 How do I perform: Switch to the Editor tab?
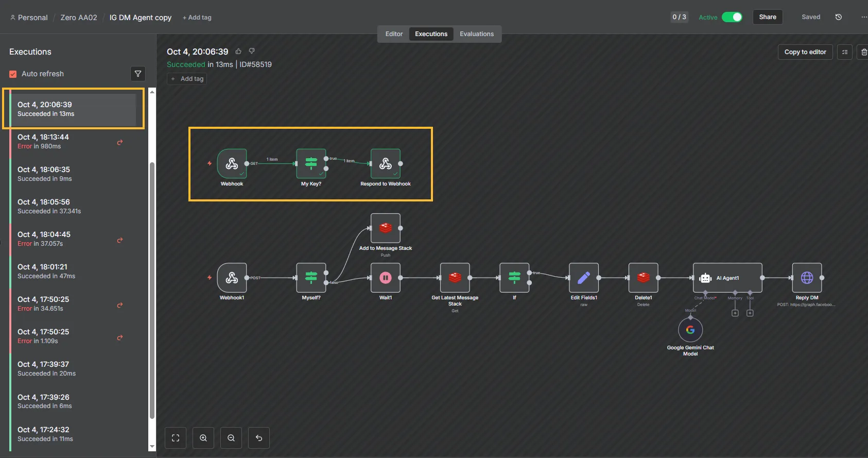(x=394, y=34)
